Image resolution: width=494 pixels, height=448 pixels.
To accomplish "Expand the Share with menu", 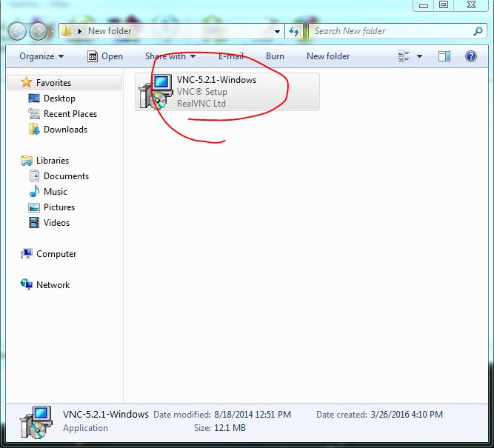I will pyautogui.click(x=170, y=56).
